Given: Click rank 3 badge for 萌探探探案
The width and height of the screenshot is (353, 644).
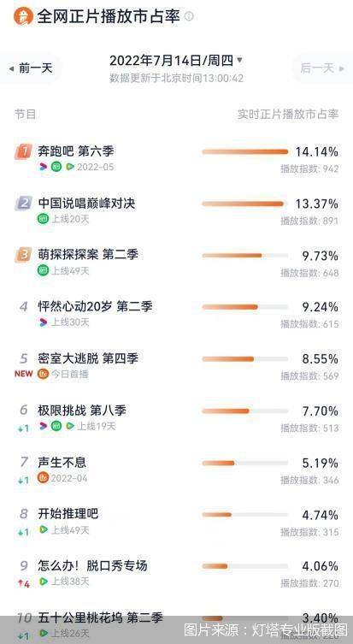Looking at the screenshot, I should tap(24, 255).
